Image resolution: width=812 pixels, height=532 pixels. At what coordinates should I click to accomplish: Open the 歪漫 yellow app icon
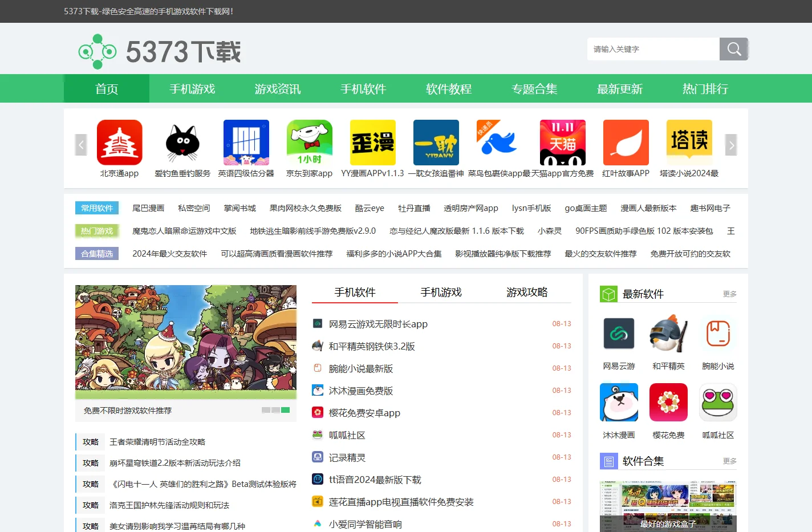click(x=372, y=143)
